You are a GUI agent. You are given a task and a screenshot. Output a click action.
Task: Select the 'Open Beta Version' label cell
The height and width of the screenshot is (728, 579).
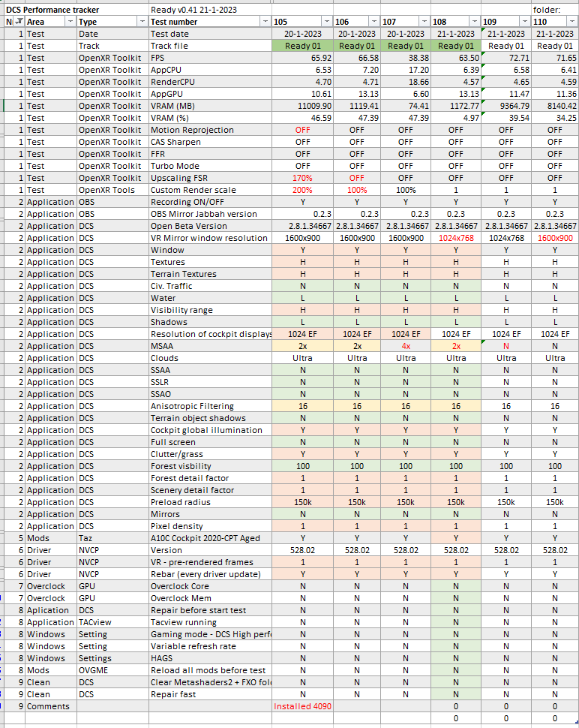210,226
